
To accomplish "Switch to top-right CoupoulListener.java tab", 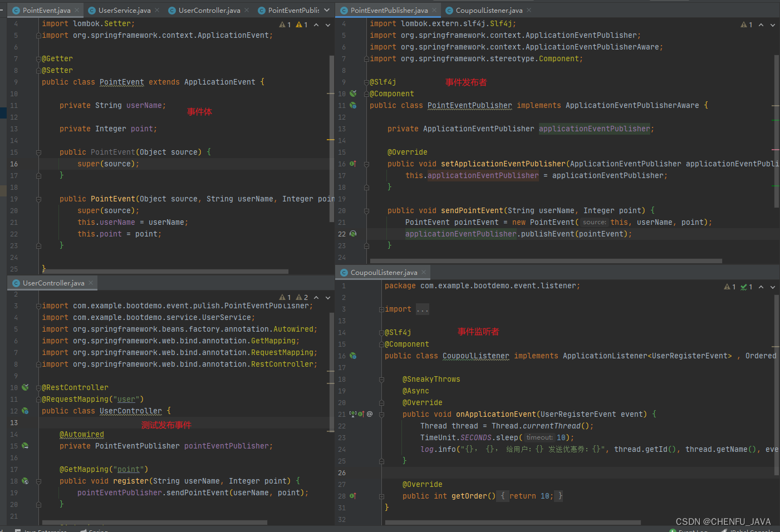I will (489, 10).
